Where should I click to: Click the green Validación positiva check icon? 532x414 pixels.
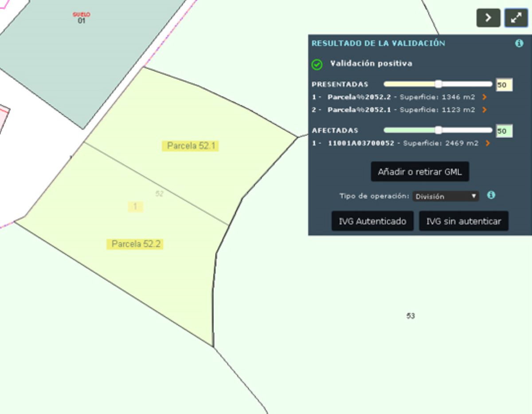pyautogui.click(x=317, y=64)
